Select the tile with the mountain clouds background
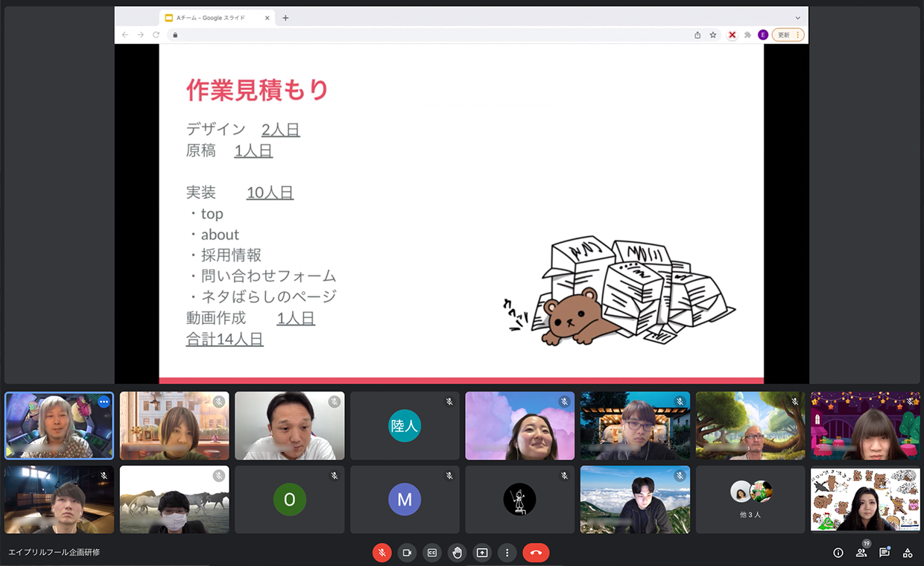Image resolution: width=924 pixels, height=566 pixels. click(x=635, y=500)
